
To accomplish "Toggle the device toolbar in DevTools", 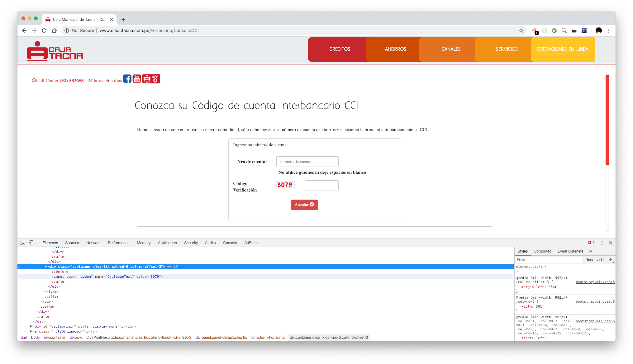I will point(31,243).
